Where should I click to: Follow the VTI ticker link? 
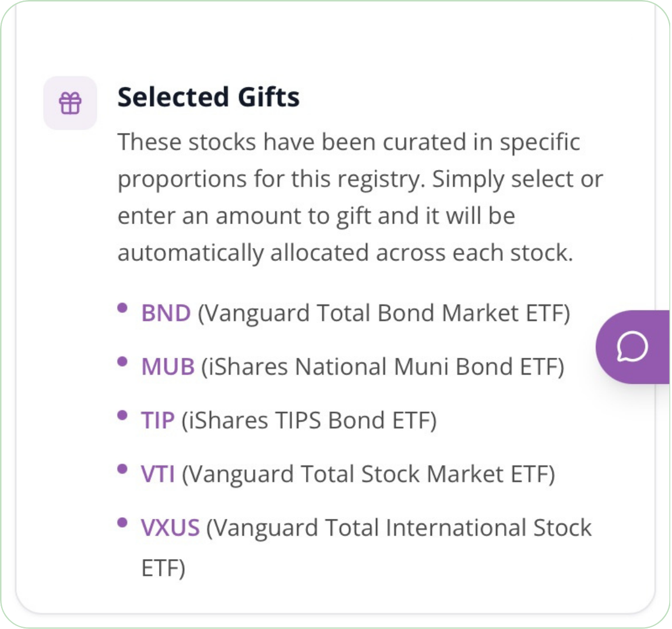[157, 474]
